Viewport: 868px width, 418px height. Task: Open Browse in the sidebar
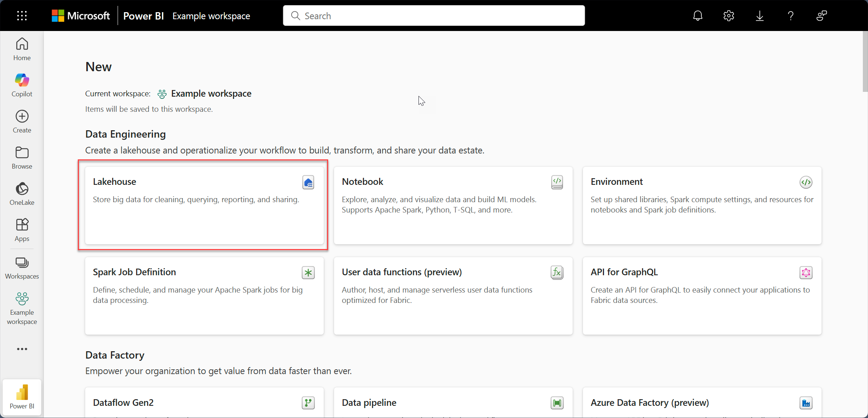[22, 158]
